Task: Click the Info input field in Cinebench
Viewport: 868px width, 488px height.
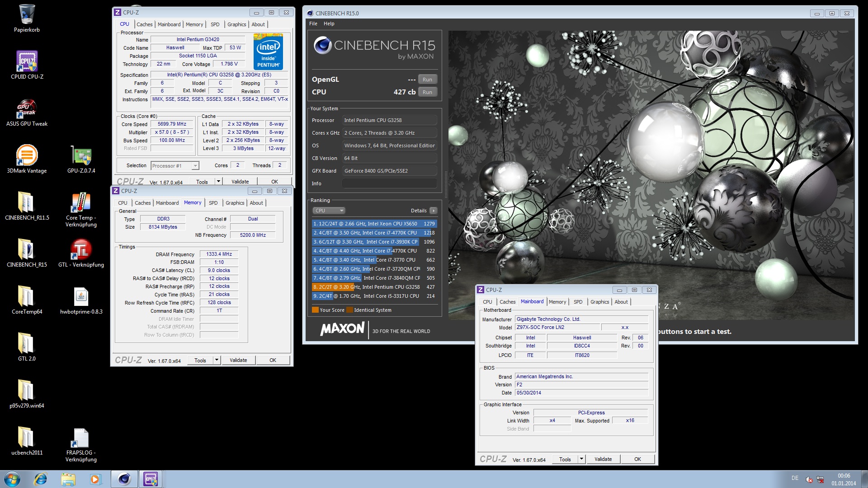Action: [x=390, y=183]
